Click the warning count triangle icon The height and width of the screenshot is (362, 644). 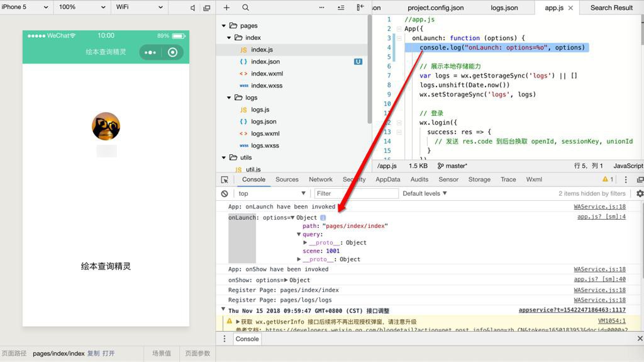(x=605, y=179)
